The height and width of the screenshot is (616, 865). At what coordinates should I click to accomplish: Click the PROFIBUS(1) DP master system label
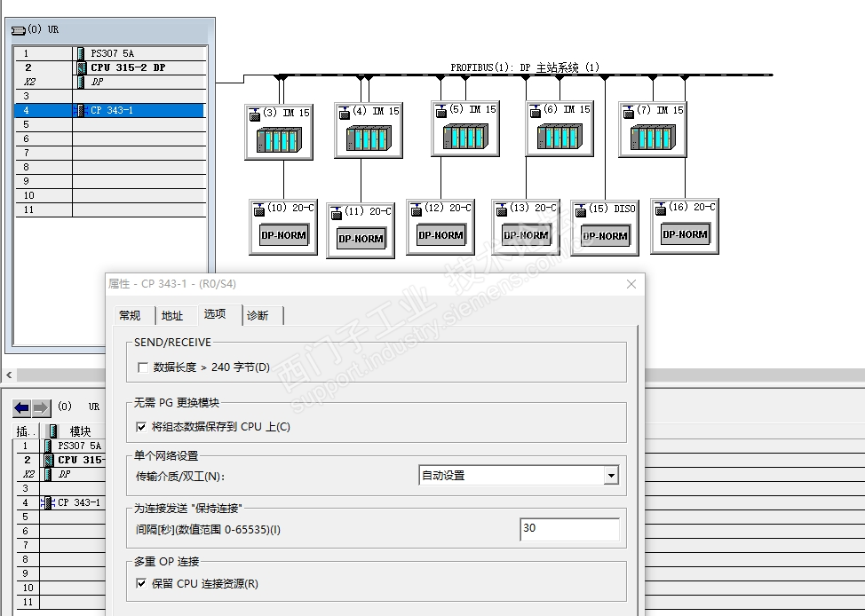tap(525, 67)
